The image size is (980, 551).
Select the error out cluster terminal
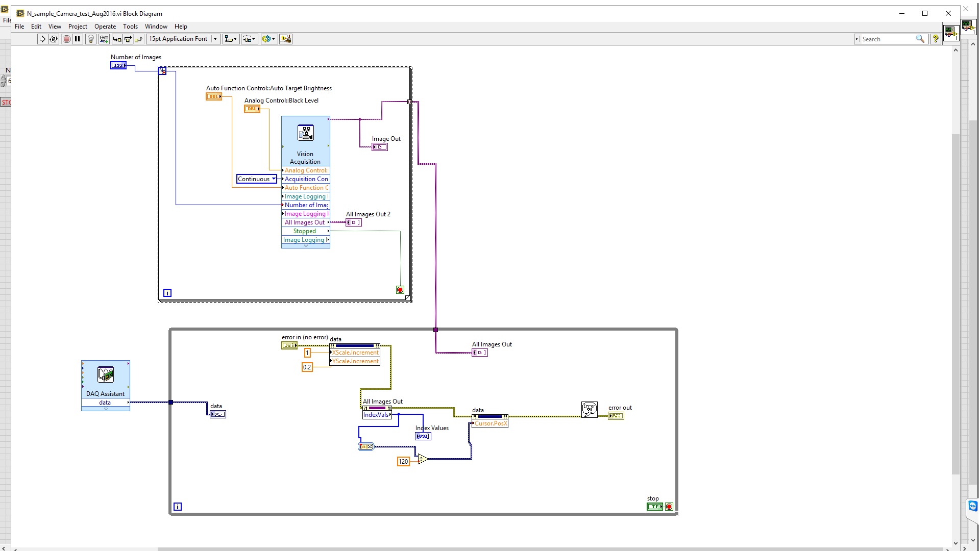(616, 416)
